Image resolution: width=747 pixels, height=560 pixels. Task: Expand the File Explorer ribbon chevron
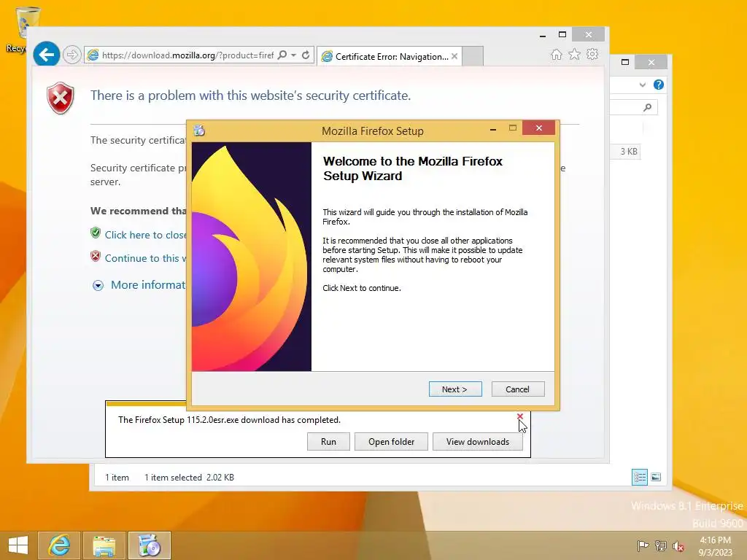click(x=643, y=85)
